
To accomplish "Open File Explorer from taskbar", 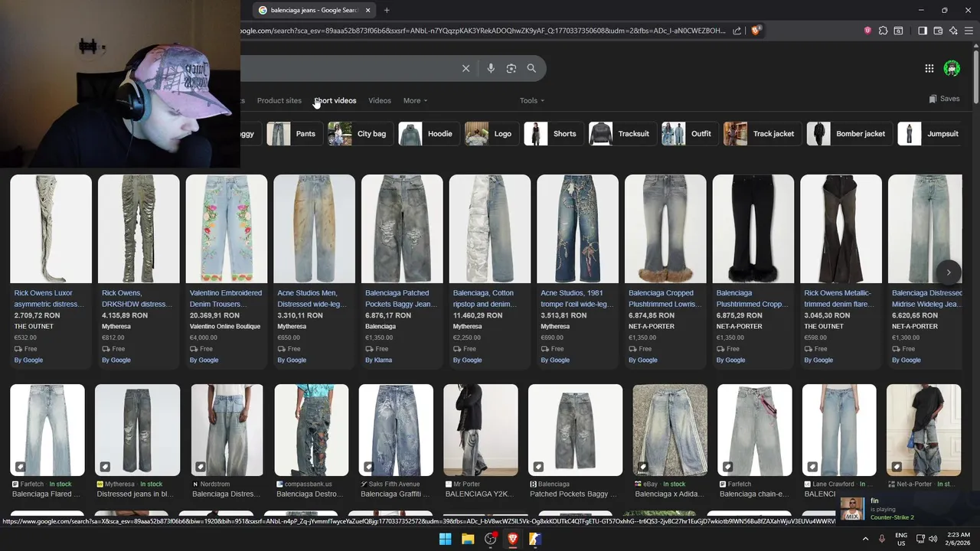I will coord(467,539).
